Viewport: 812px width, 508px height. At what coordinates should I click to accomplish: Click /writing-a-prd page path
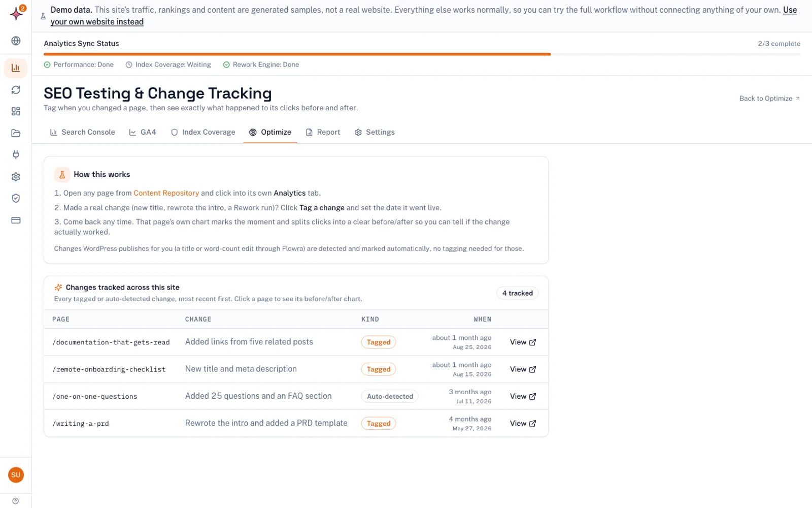(x=81, y=424)
